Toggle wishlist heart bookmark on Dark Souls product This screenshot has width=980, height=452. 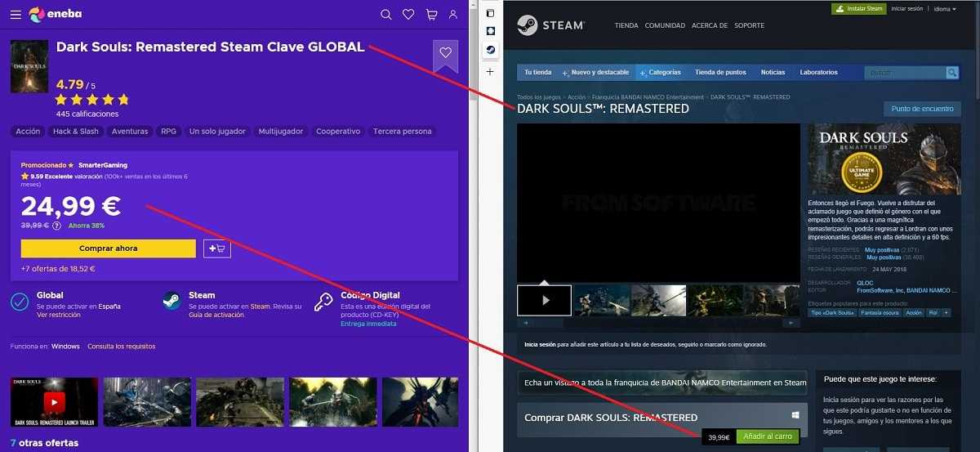point(445,53)
